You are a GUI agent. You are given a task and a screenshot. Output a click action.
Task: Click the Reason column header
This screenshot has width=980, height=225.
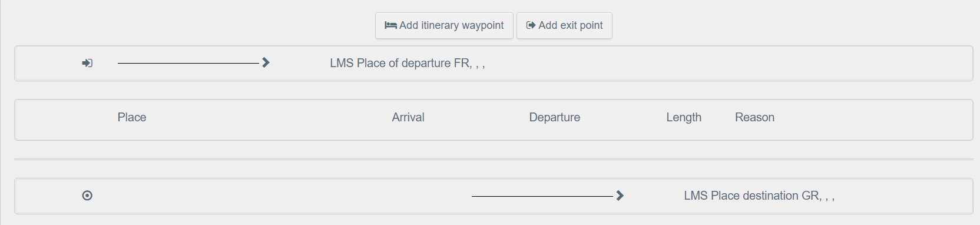tap(754, 117)
